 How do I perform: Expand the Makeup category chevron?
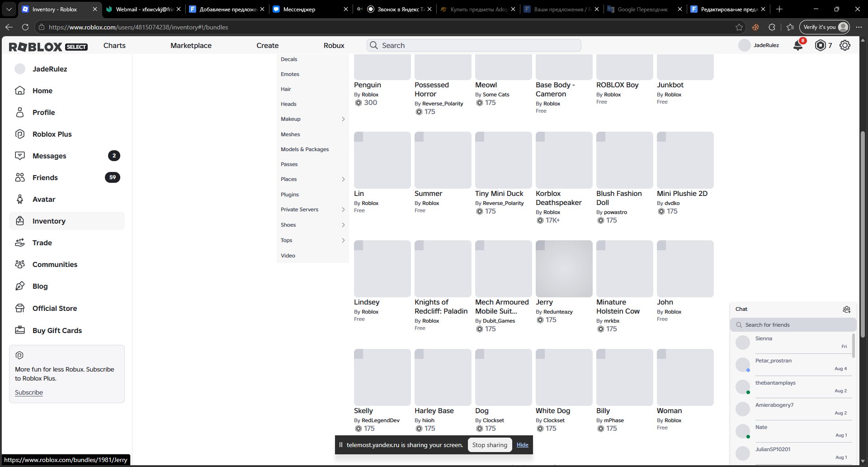tap(343, 119)
